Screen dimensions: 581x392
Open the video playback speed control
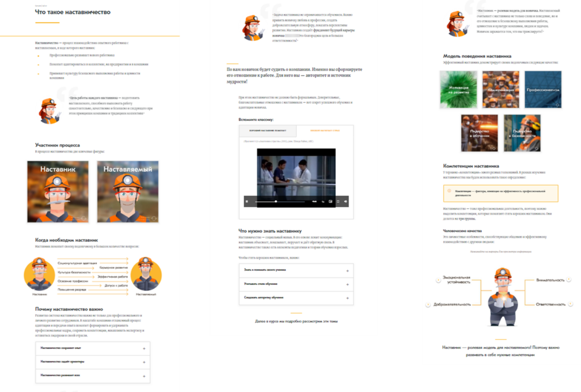pyautogui.click(x=323, y=201)
